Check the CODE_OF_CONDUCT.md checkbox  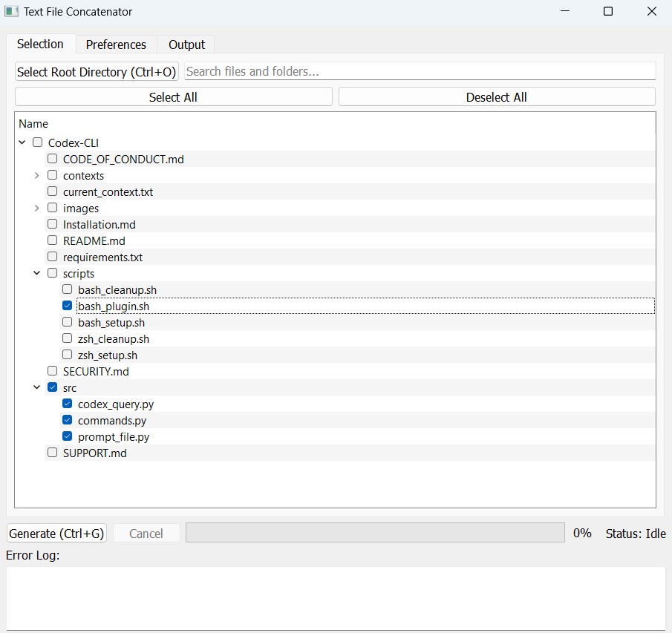point(52,159)
